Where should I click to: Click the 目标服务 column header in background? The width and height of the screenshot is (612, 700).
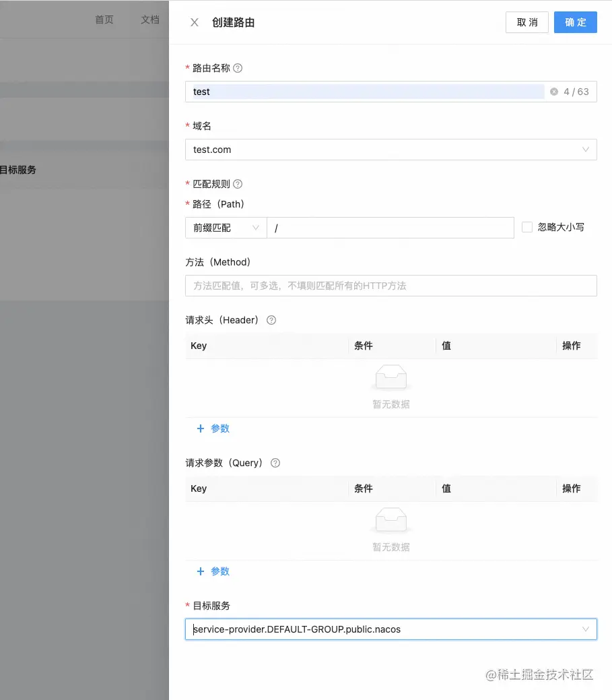pos(18,170)
